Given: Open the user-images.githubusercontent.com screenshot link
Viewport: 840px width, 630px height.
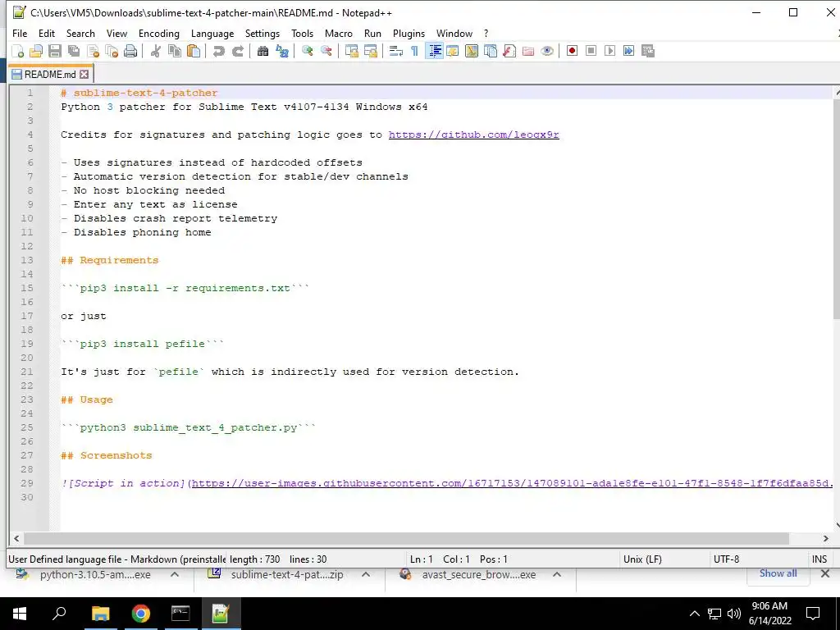Looking at the screenshot, I should point(512,483).
